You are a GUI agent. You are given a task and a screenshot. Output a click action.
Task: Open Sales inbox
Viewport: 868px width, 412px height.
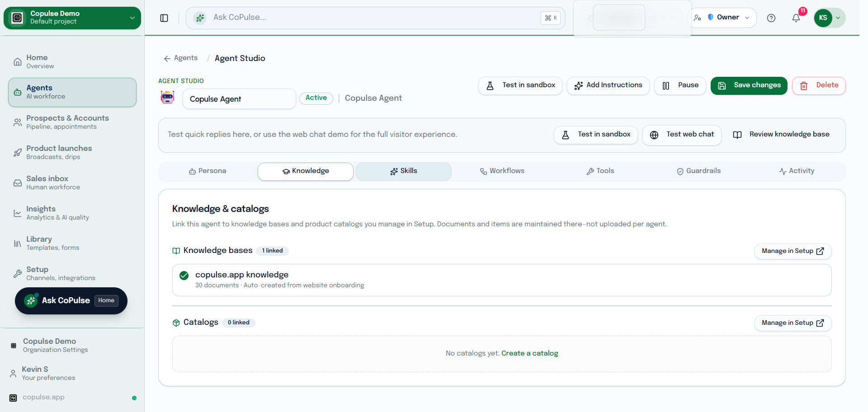point(72,183)
